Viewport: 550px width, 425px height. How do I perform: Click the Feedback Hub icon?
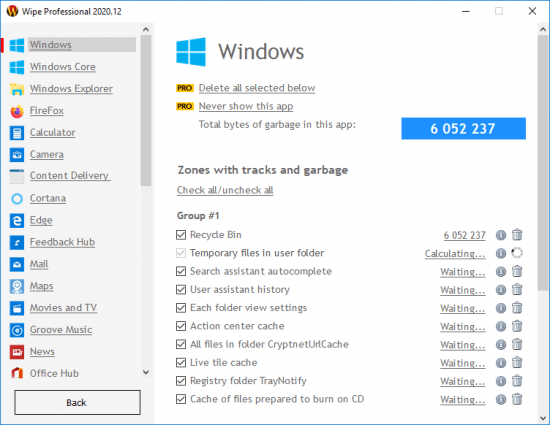point(17,242)
